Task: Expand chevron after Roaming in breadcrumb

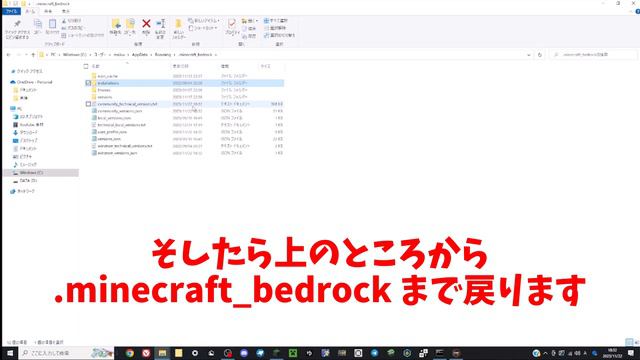Action: (175, 55)
